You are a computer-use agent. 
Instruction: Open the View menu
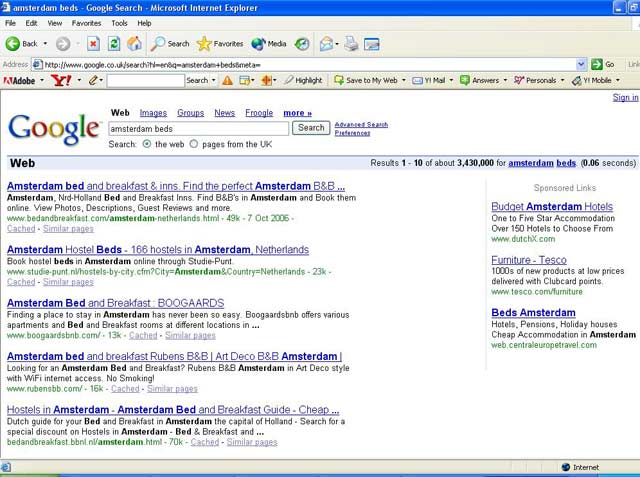55,23
